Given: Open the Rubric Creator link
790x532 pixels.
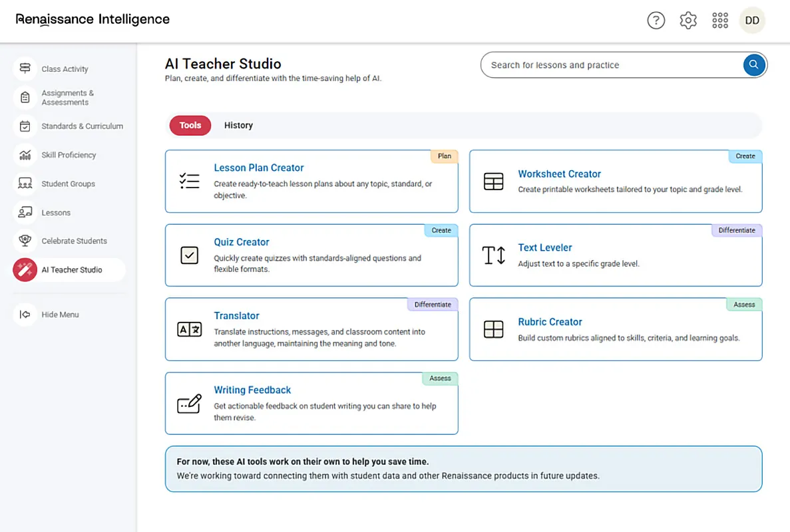Looking at the screenshot, I should (x=550, y=322).
